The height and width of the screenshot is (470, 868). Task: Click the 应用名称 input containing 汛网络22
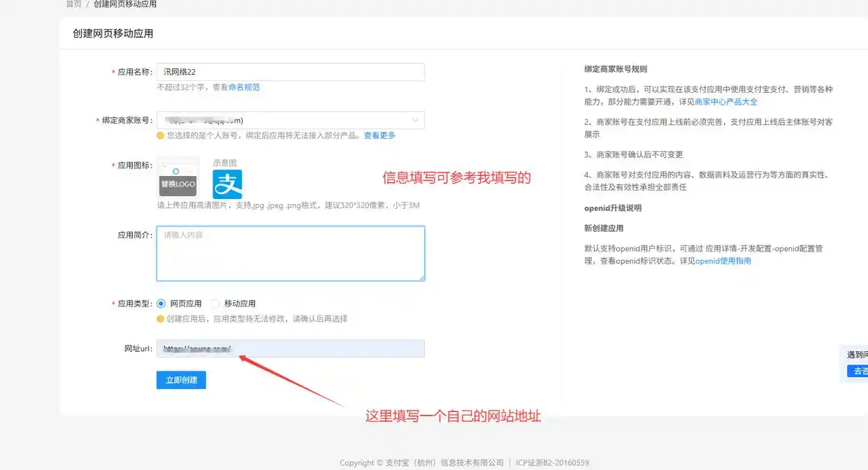pyautogui.click(x=290, y=72)
